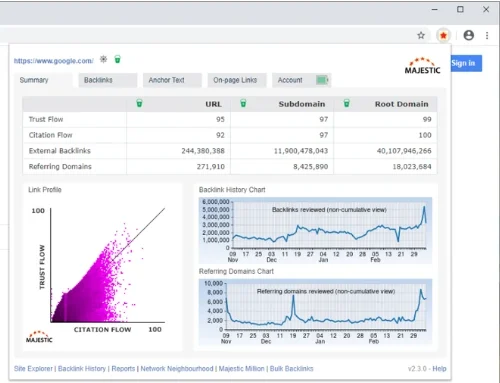The height and width of the screenshot is (383, 500).
Task: Click the External Backlinks row label
Action: (60, 151)
